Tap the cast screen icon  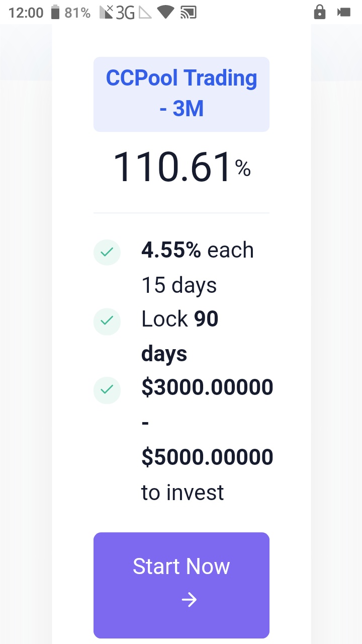tap(188, 12)
